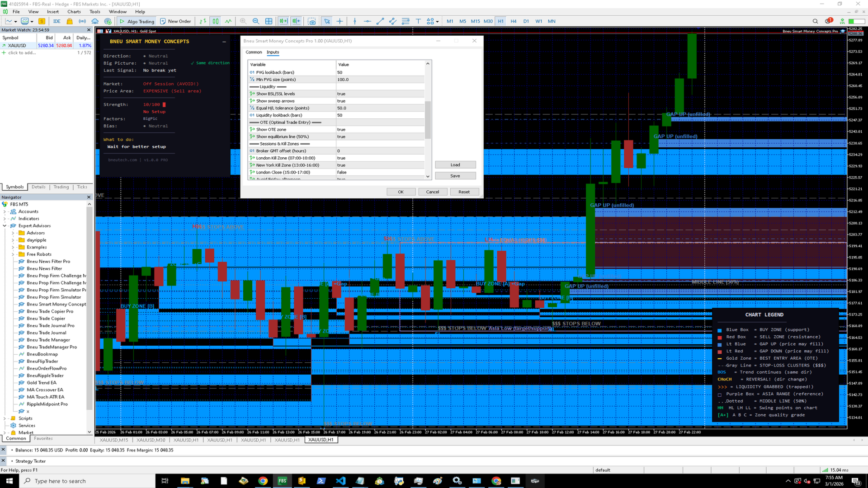Select the crosshair cursor tool
Image resolution: width=868 pixels, height=488 pixels.
(x=340, y=21)
